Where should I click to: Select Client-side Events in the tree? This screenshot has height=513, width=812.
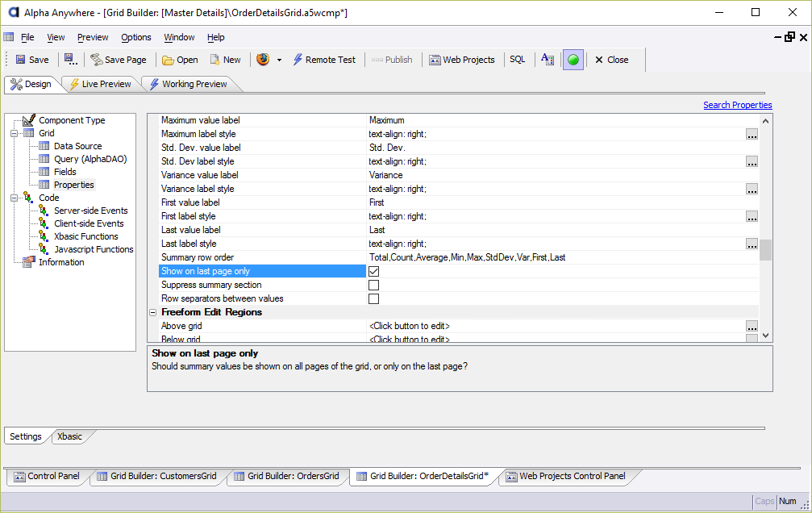coord(89,224)
